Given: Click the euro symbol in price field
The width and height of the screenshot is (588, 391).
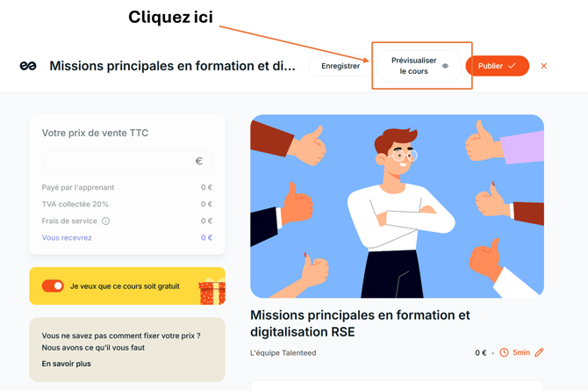Looking at the screenshot, I should pyautogui.click(x=198, y=161).
